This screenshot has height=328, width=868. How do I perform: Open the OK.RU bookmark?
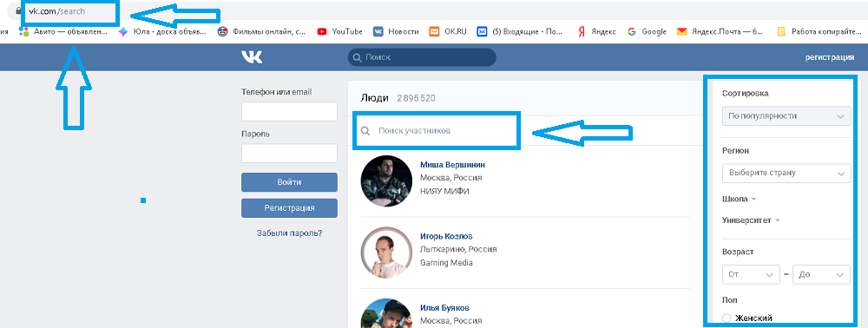pyautogui.click(x=448, y=31)
